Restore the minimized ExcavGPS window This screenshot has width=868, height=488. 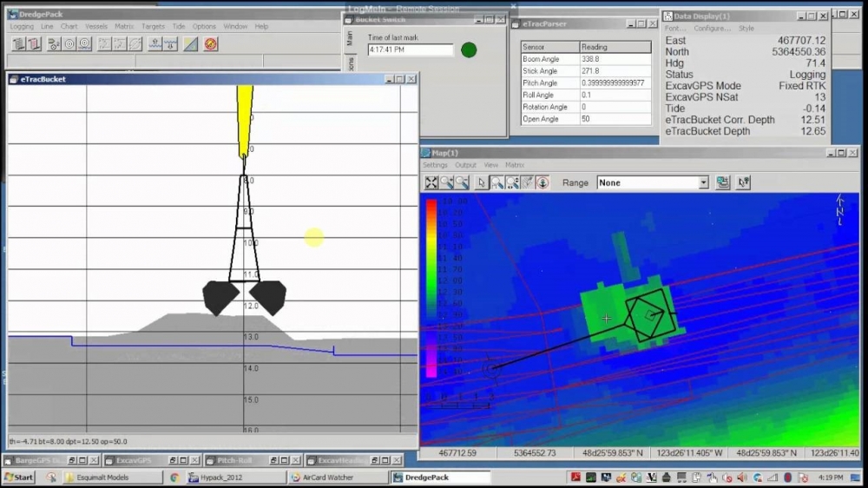173,460
